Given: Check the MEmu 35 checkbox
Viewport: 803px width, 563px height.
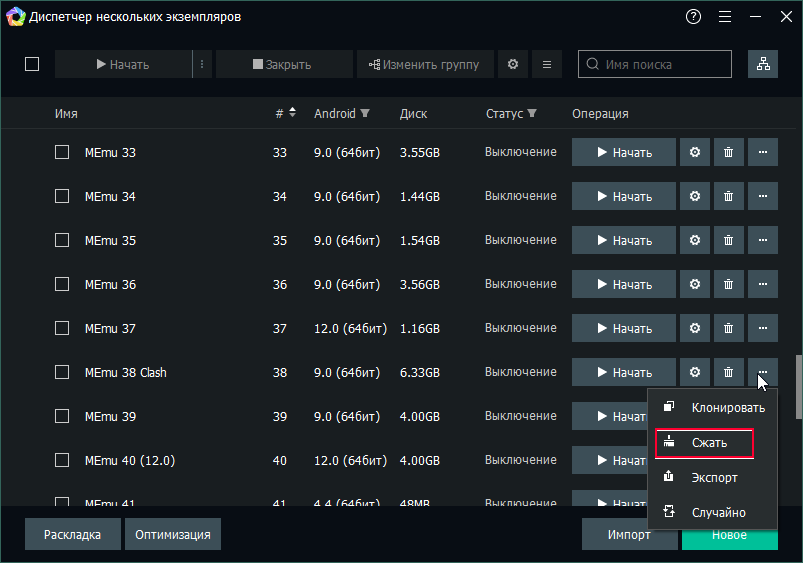Looking at the screenshot, I should click(x=62, y=240).
